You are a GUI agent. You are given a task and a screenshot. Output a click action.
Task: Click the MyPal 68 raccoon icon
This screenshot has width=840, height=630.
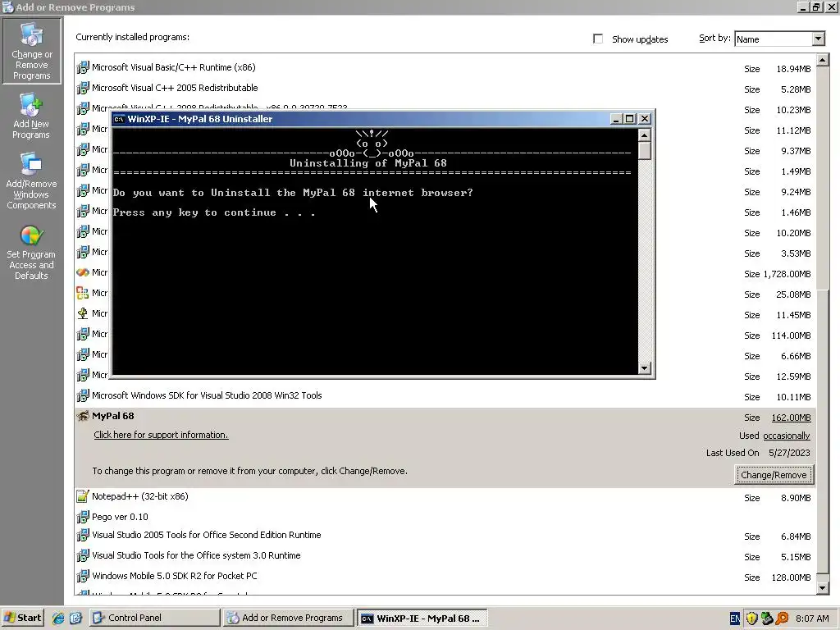tap(83, 416)
